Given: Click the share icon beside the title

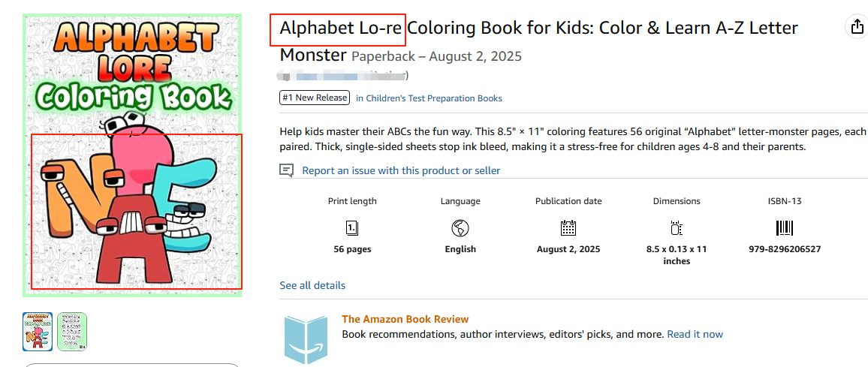Looking at the screenshot, I should tap(857, 27).
